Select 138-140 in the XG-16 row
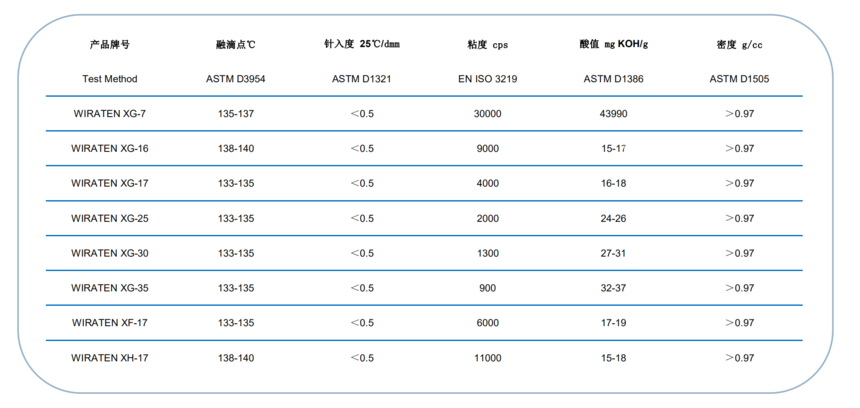The image size is (860, 408). pos(236,149)
